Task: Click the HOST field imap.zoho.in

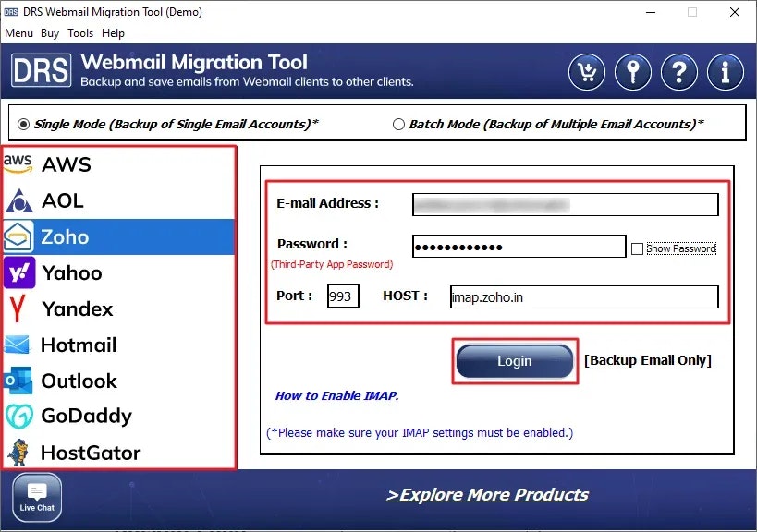Action: coord(584,296)
